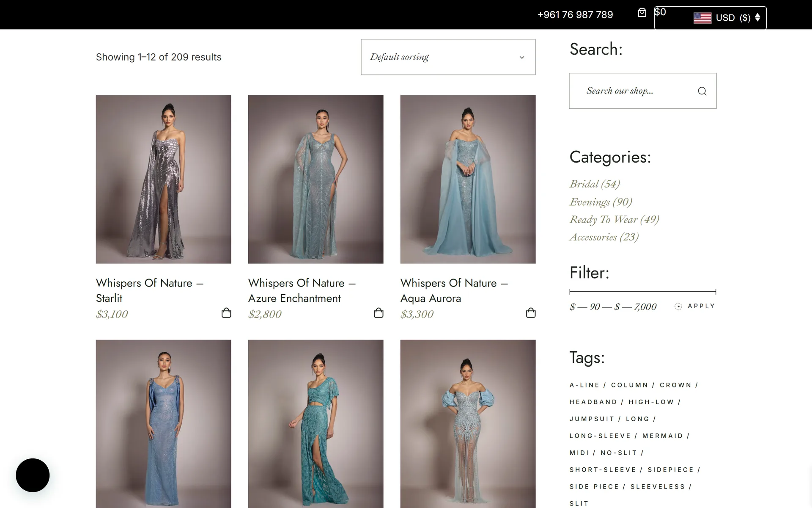Filter by the JUMPSUIT tag
Viewport: 812px width, 508px height.
(x=592, y=419)
